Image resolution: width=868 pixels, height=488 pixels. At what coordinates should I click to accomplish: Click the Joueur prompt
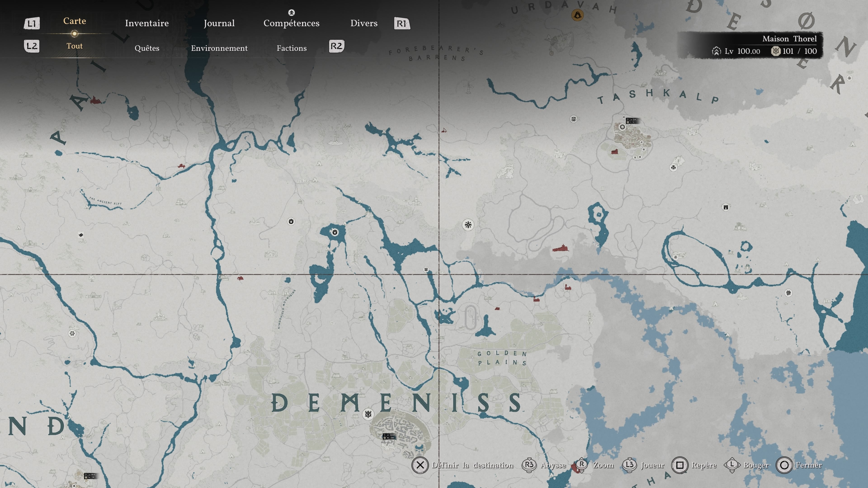[x=643, y=465]
